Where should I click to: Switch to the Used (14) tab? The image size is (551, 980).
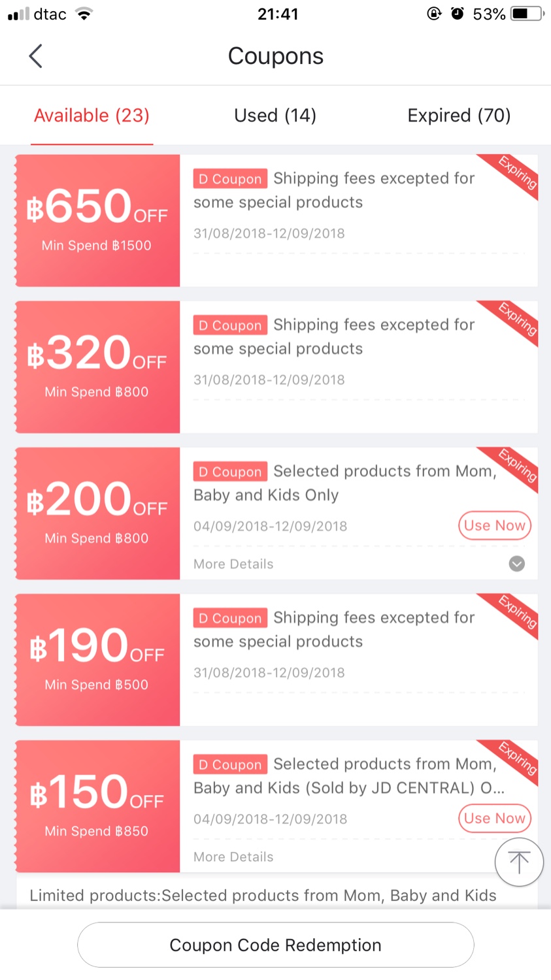(x=275, y=116)
